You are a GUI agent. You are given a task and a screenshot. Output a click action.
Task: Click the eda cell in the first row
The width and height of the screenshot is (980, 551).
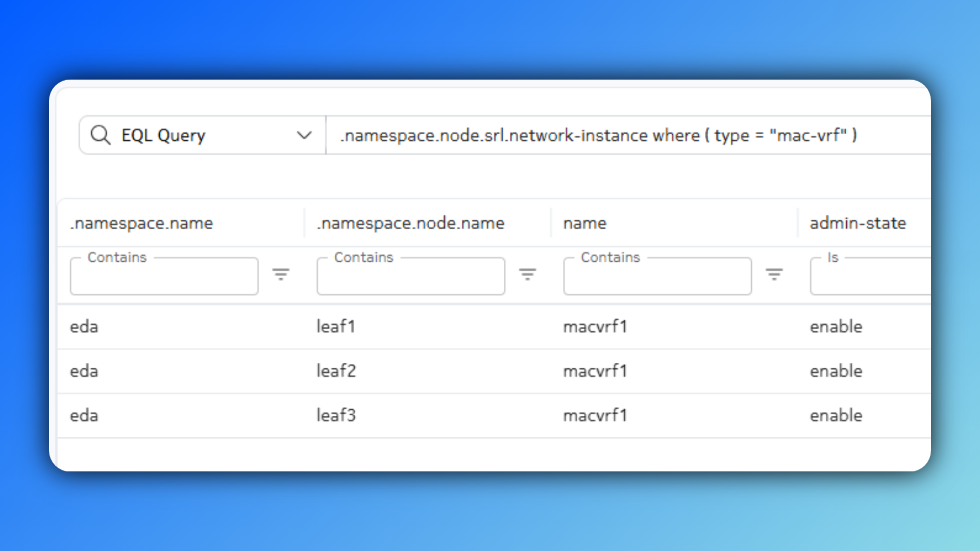click(x=84, y=327)
